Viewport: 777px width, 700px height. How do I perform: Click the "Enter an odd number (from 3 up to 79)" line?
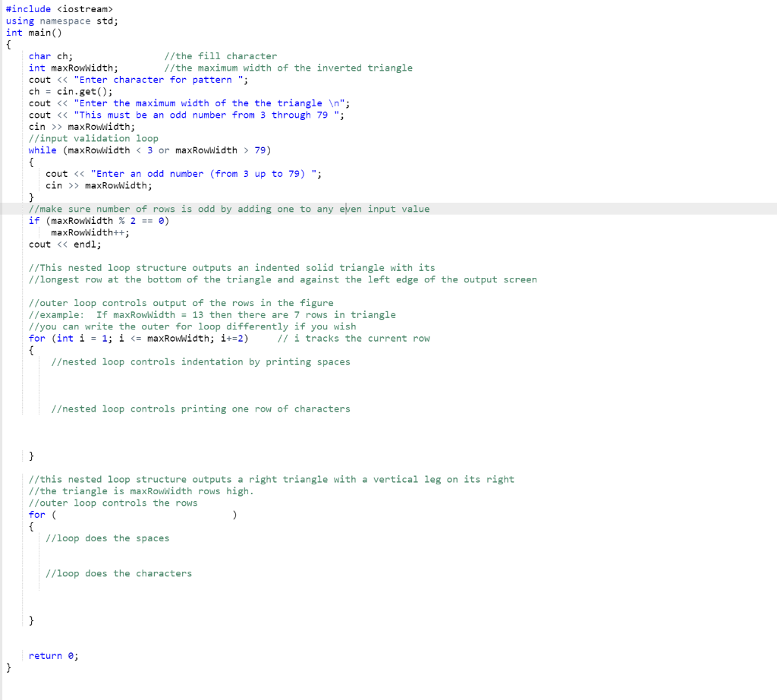[184, 174]
